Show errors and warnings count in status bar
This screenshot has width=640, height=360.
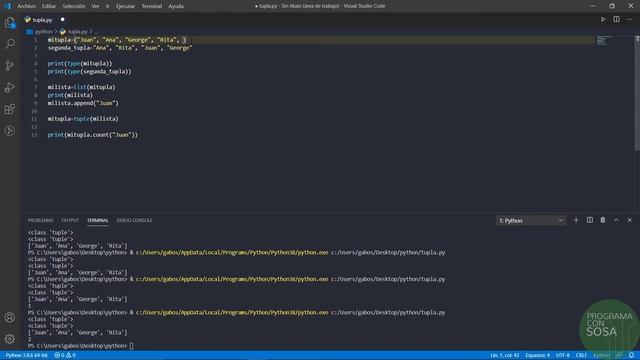(x=65, y=355)
